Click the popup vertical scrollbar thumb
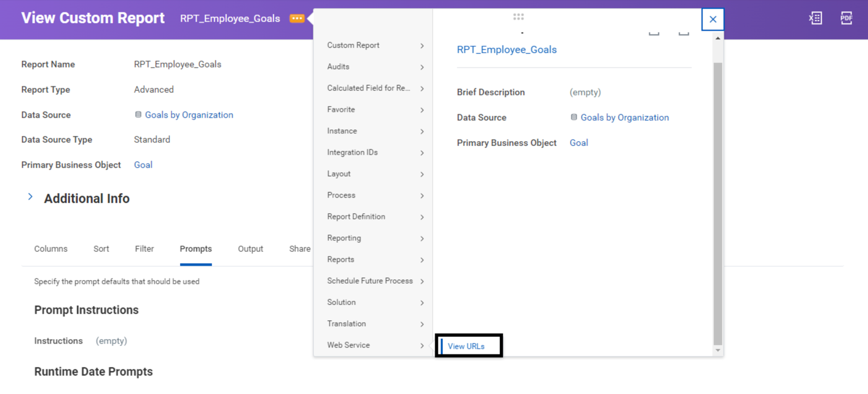Viewport: 868px width, 394px height. 718,204
